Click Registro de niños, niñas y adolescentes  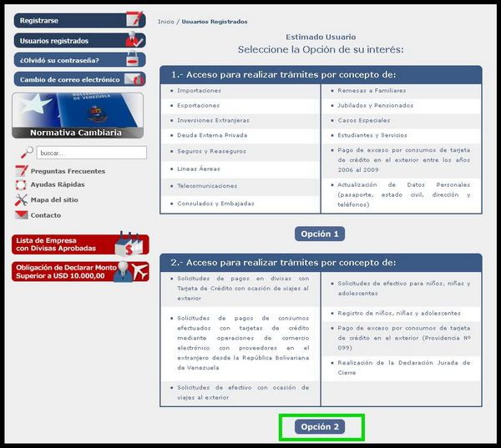tap(399, 313)
